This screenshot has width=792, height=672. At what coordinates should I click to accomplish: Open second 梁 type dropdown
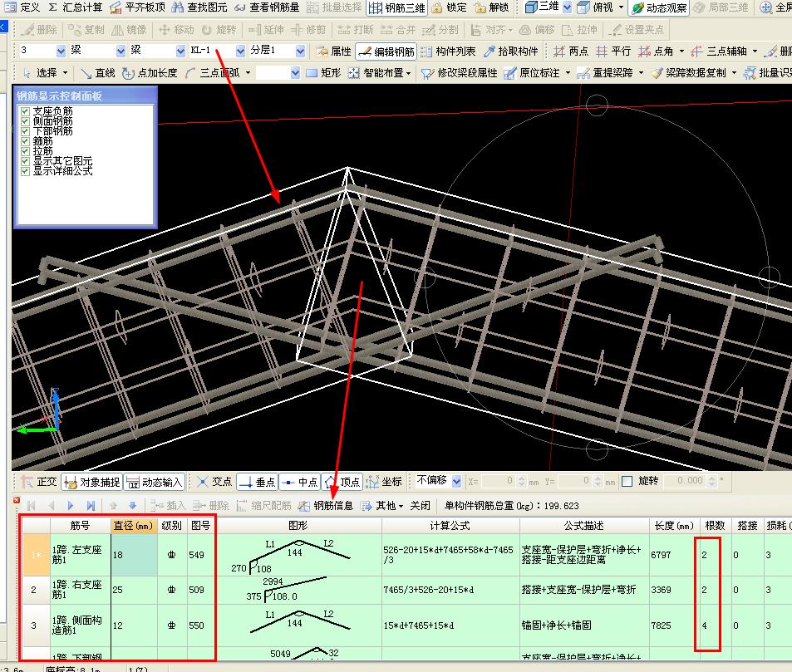[x=180, y=51]
